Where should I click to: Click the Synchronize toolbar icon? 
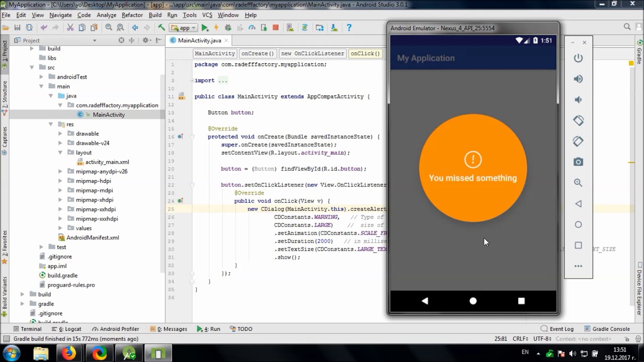[29, 28]
